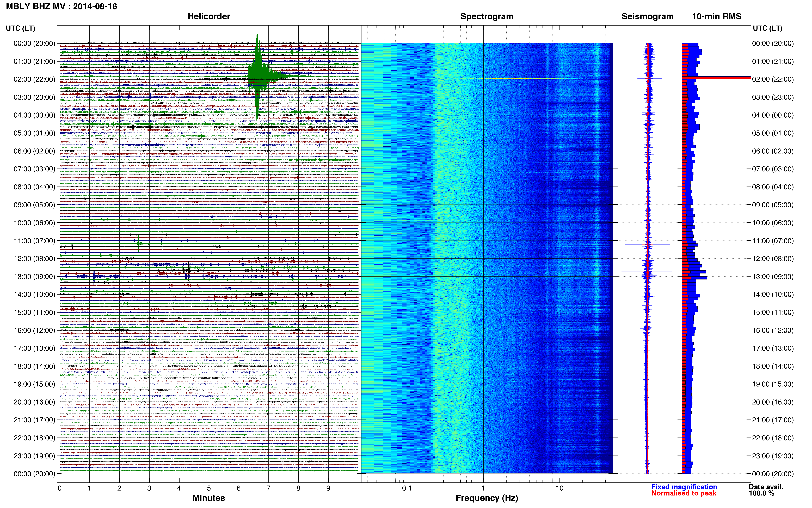Click '21:00 (17:00)' on the right time axis
The image size is (812, 508).
point(773,420)
